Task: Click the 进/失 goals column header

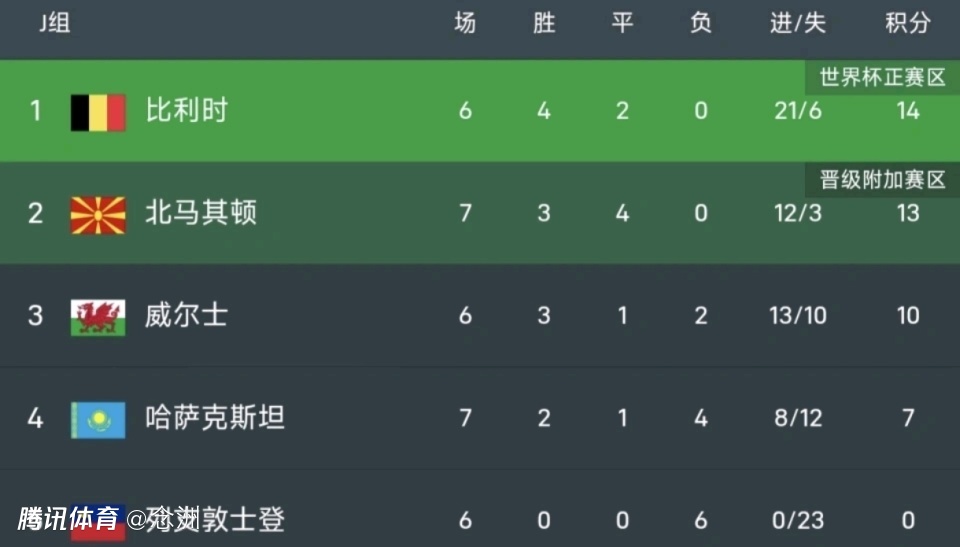Action: click(x=797, y=24)
